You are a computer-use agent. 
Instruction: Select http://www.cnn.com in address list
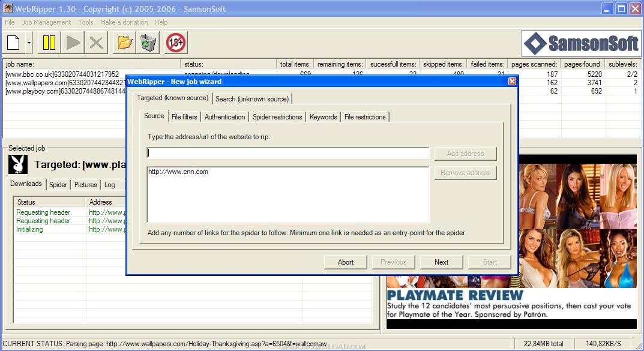178,172
